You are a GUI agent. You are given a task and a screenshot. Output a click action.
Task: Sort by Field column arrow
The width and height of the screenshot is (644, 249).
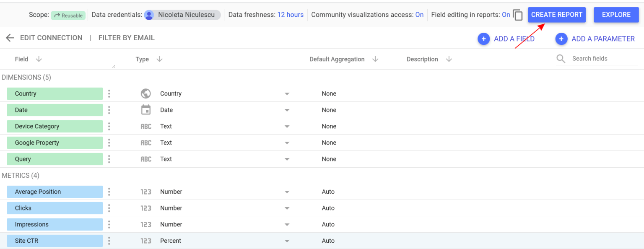[x=39, y=59]
